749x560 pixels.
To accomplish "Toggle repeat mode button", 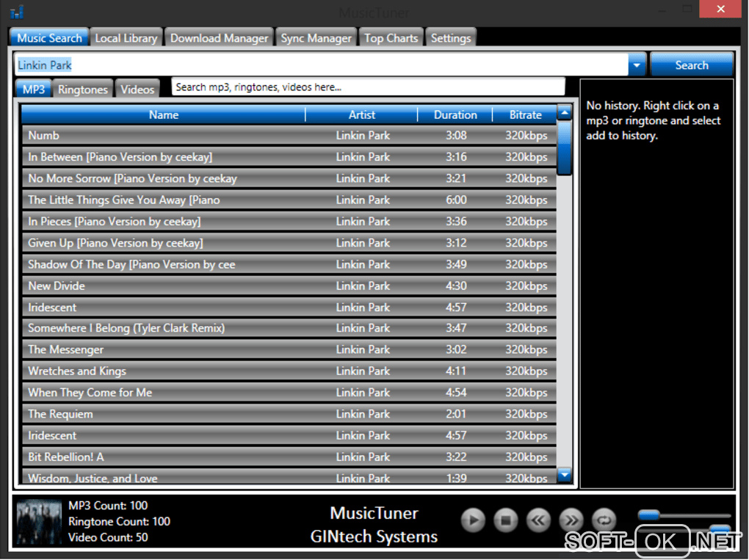I will point(604,520).
